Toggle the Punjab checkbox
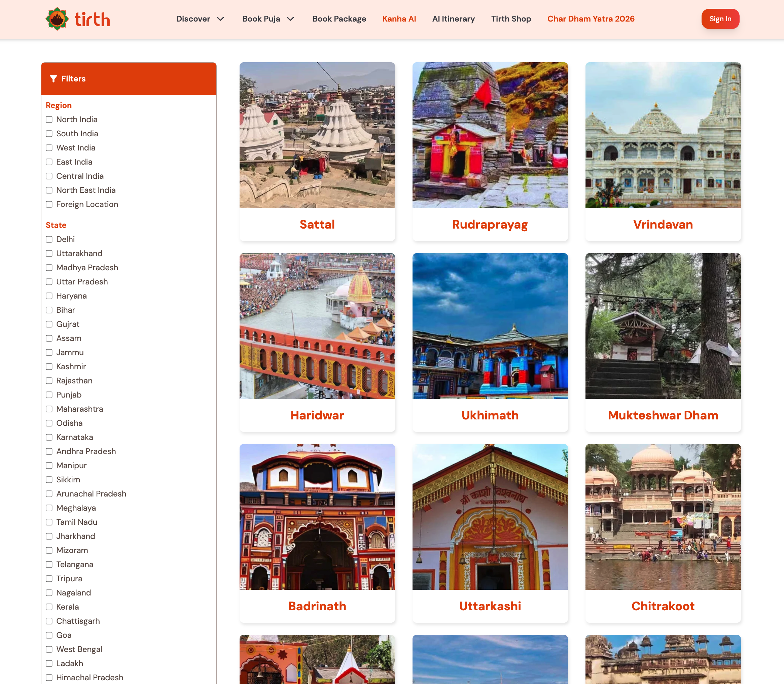The image size is (784, 684). point(49,395)
